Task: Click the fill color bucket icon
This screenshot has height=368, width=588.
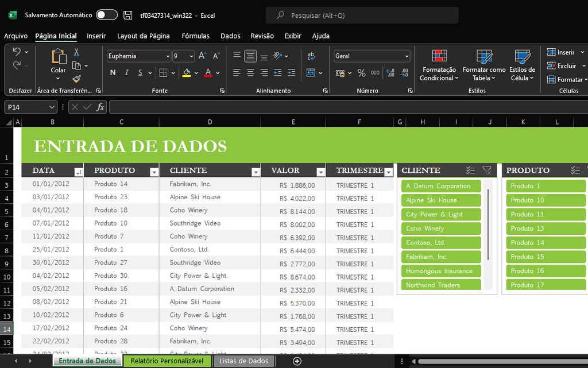Action: click(187, 73)
